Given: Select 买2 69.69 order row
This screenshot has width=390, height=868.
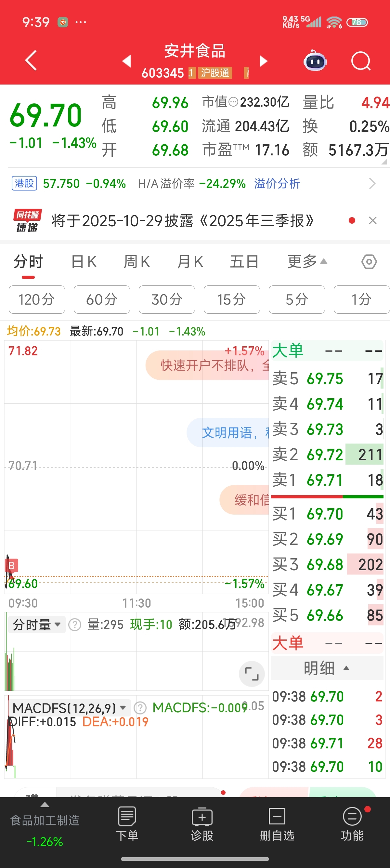Looking at the screenshot, I should pos(327,539).
